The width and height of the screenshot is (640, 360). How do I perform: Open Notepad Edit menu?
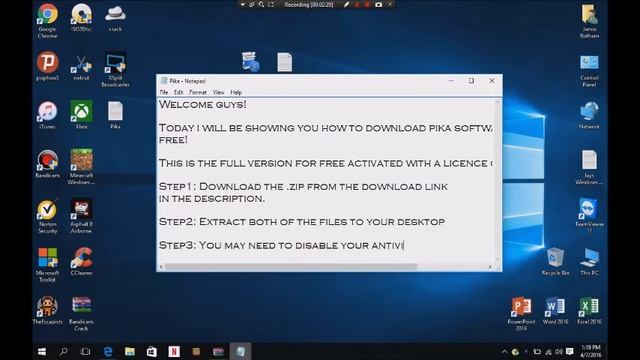[x=178, y=92]
